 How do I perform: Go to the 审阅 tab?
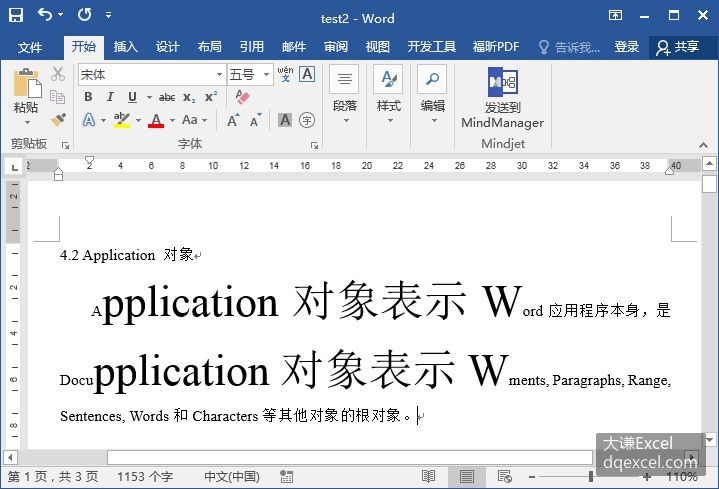point(336,47)
